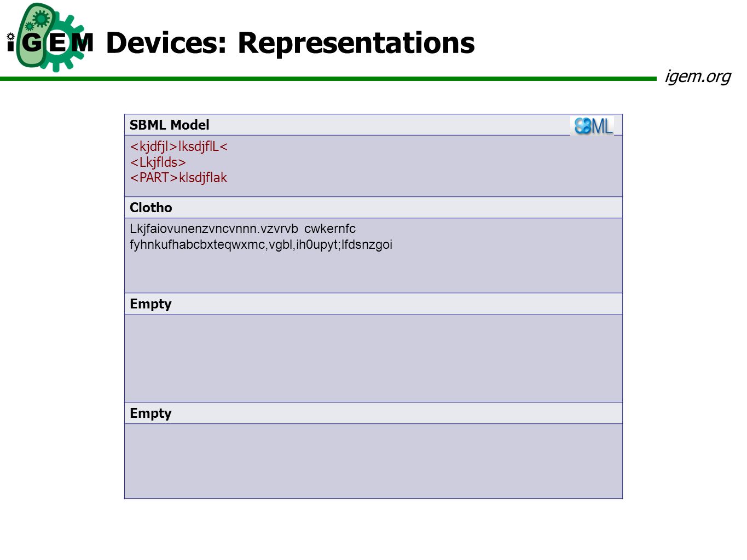Click the SBML logo icon
The image size is (747, 560).
(x=592, y=126)
